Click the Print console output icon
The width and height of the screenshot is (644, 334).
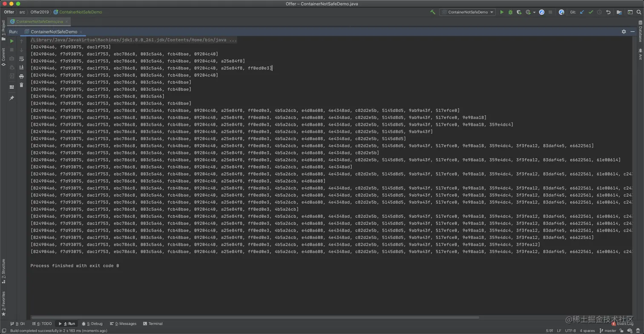[21, 76]
